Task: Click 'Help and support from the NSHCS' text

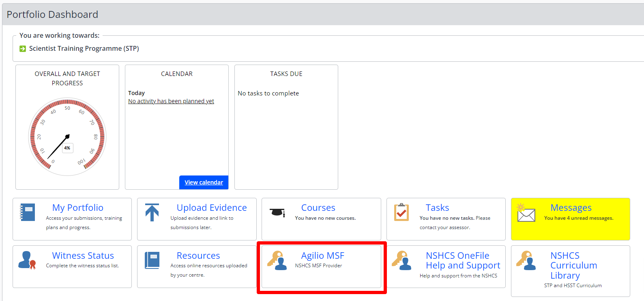Action: click(x=458, y=276)
